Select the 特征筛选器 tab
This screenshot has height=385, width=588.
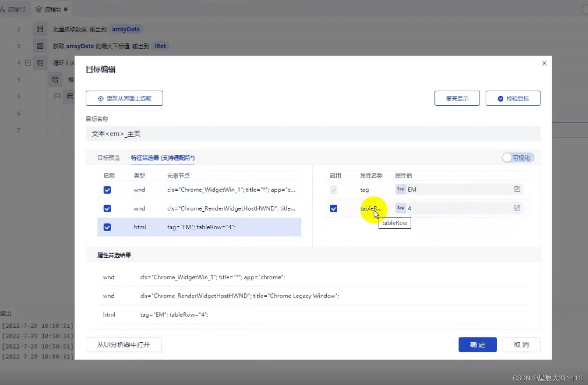163,158
